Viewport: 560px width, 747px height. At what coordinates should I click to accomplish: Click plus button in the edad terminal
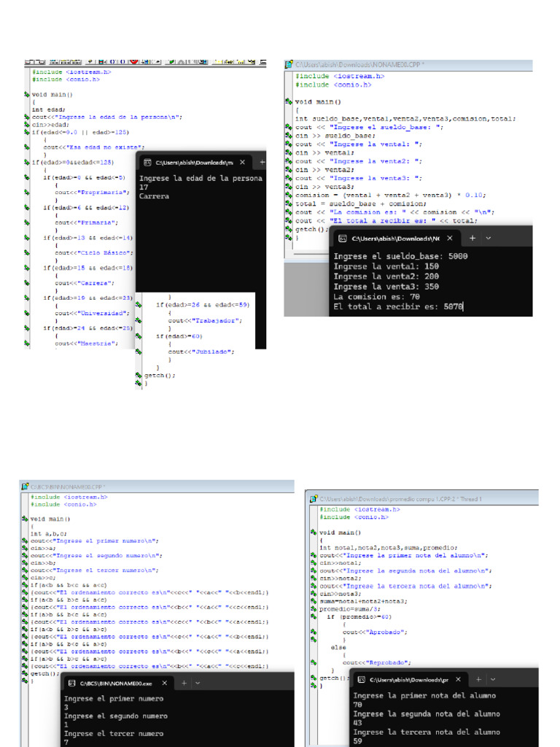click(262, 163)
